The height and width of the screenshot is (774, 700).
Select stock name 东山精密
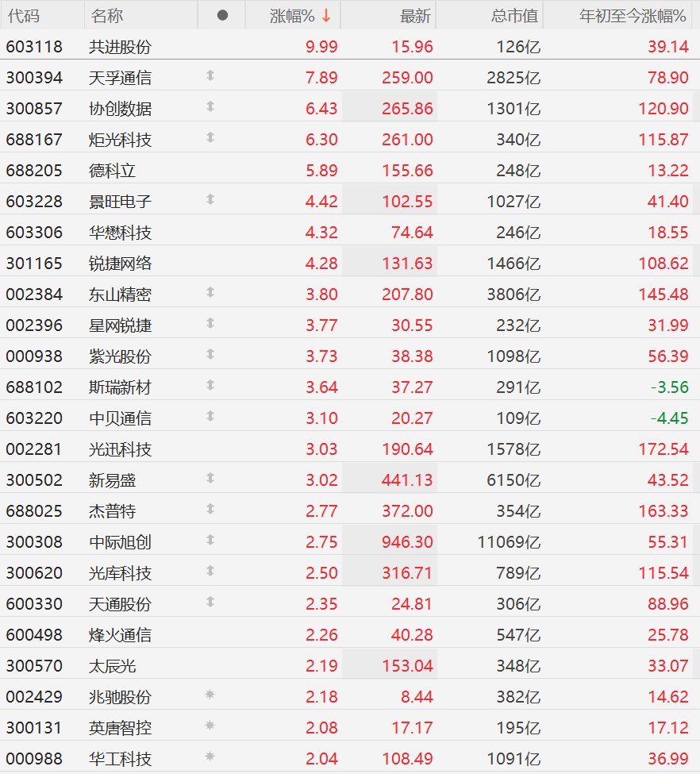[x=120, y=295]
